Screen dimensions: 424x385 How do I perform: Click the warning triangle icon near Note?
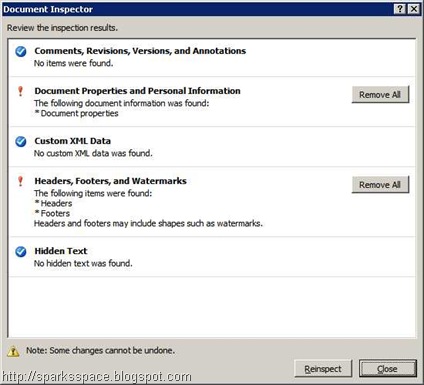[x=13, y=351]
